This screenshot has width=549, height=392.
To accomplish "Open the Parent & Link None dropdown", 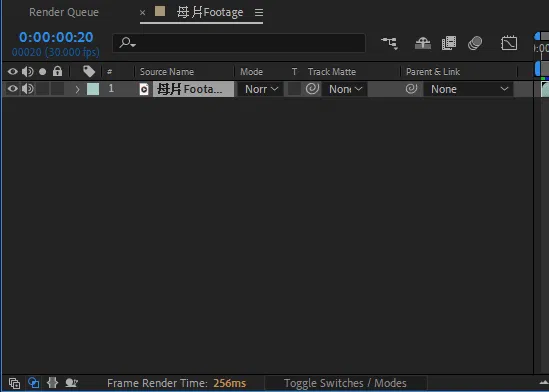I will coord(468,89).
